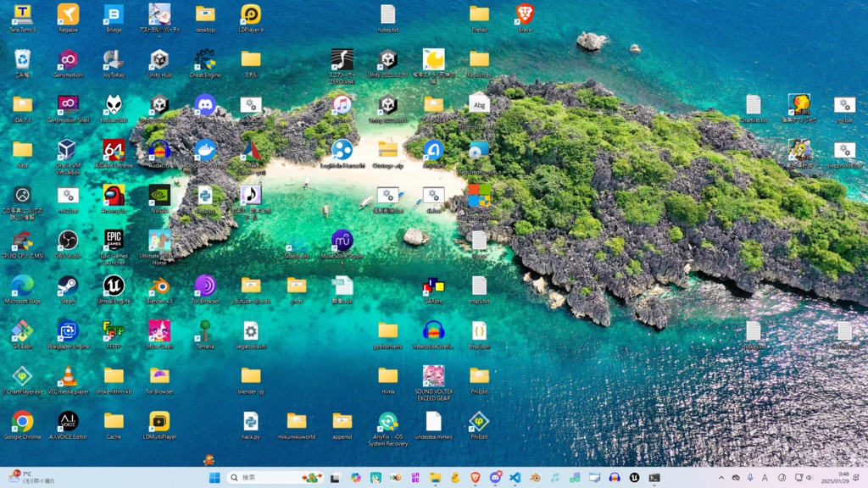868x488 pixels.
Task: Launch Reqable from the desktop
Action: [x=68, y=19]
